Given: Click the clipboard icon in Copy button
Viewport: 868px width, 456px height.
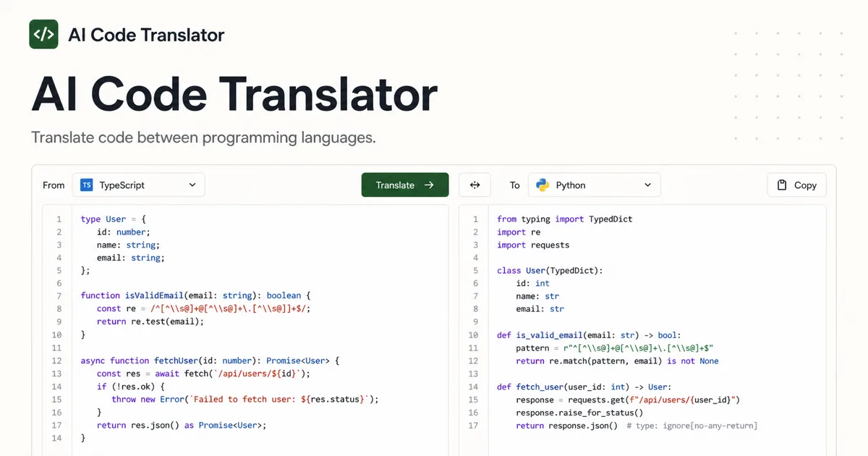Looking at the screenshot, I should (x=782, y=185).
